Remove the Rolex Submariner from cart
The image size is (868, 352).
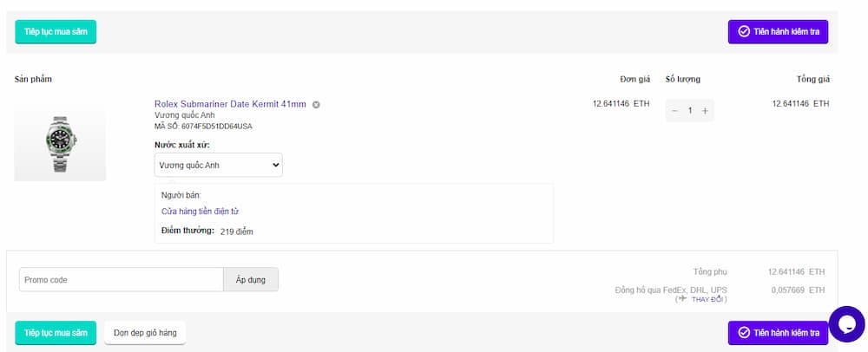(316, 105)
